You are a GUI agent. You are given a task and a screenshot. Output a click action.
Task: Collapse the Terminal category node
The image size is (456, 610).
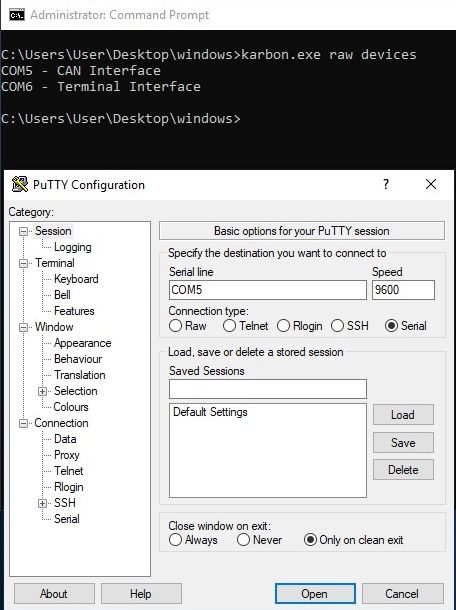tap(23, 263)
